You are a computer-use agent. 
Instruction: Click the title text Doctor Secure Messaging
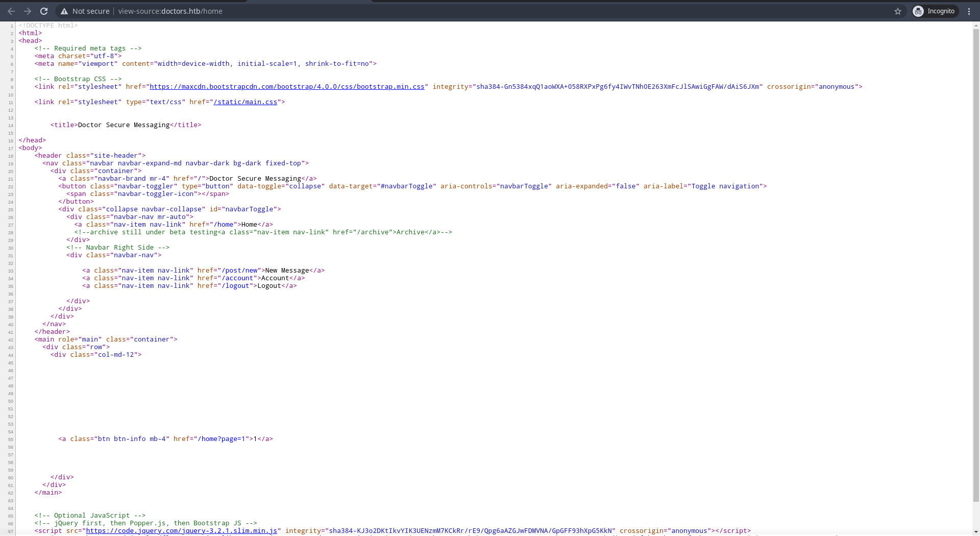point(124,125)
